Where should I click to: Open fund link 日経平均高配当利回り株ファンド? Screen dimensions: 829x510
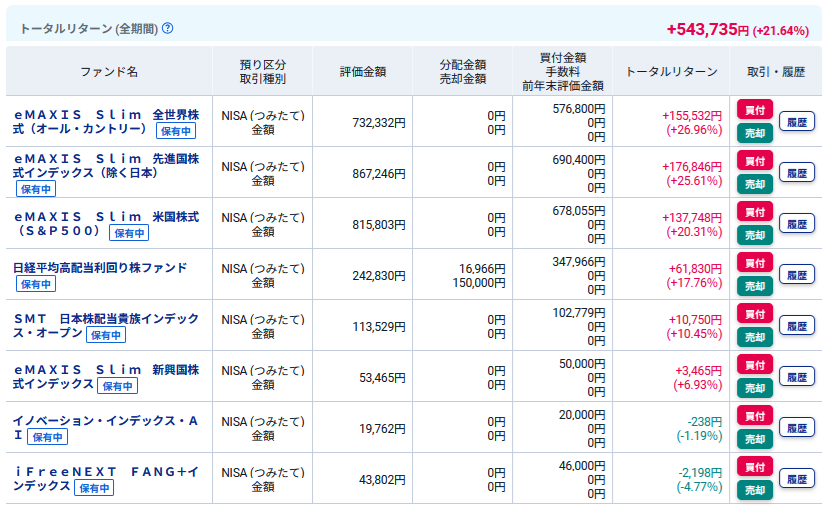(100, 268)
